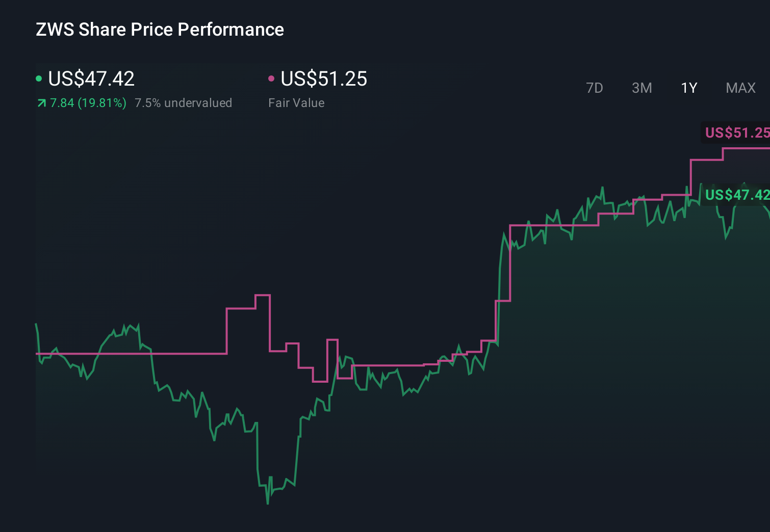770x532 pixels.
Task: Click the 7.5% undervalued label
Action: pyautogui.click(x=183, y=102)
